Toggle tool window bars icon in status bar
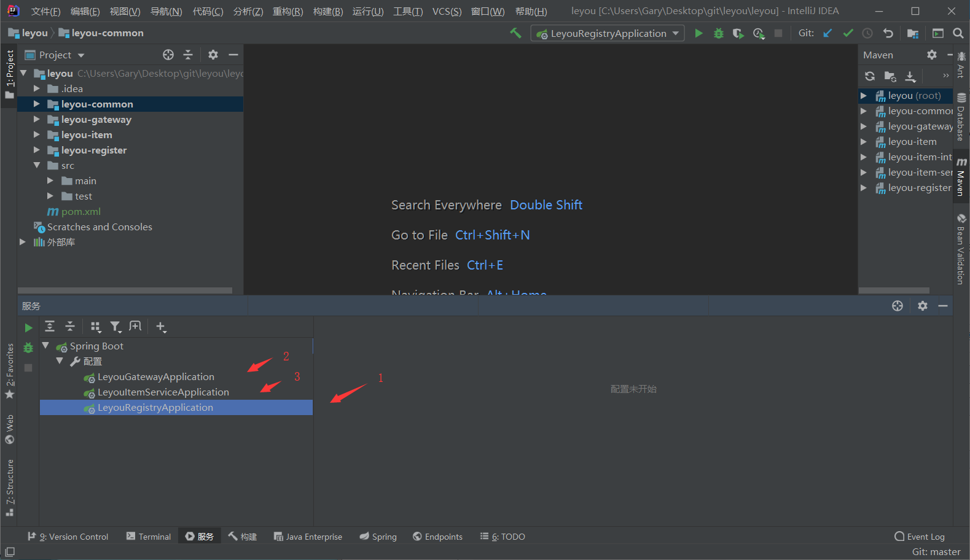 10,552
